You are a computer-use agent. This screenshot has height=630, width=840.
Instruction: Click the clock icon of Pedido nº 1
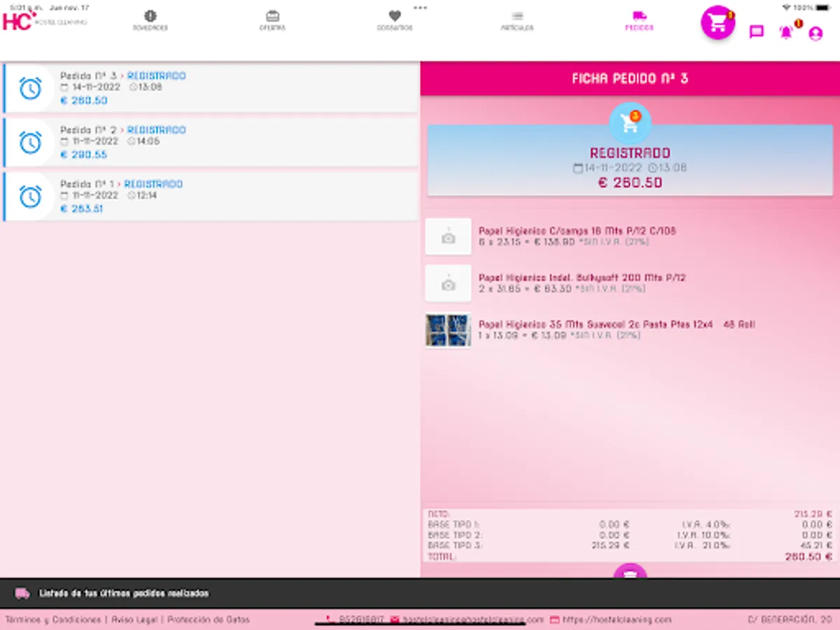(30, 196)
